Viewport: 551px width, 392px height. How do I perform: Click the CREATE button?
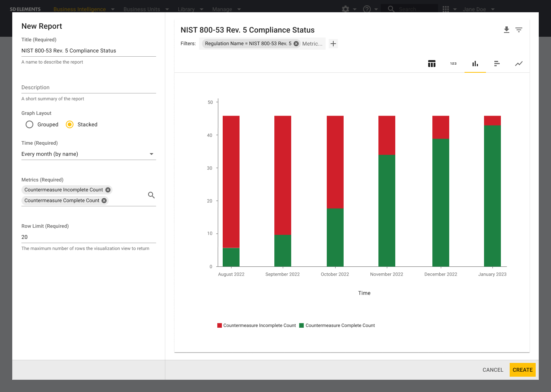tap(522, 370)
